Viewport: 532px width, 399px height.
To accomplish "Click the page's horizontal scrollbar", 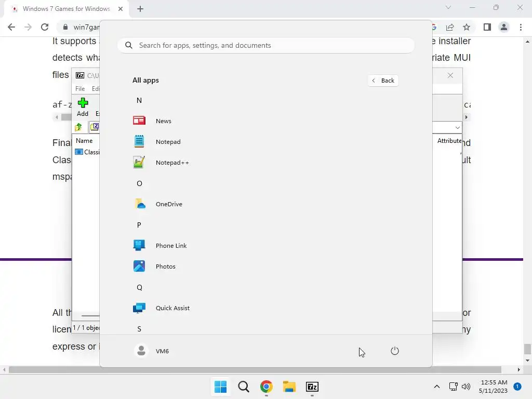I will 255,369.
